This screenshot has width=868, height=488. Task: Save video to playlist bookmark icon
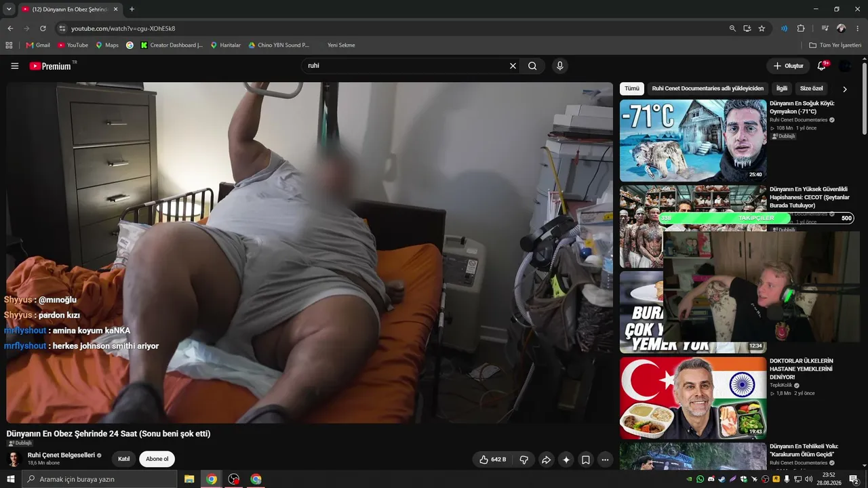click(586, 460)
